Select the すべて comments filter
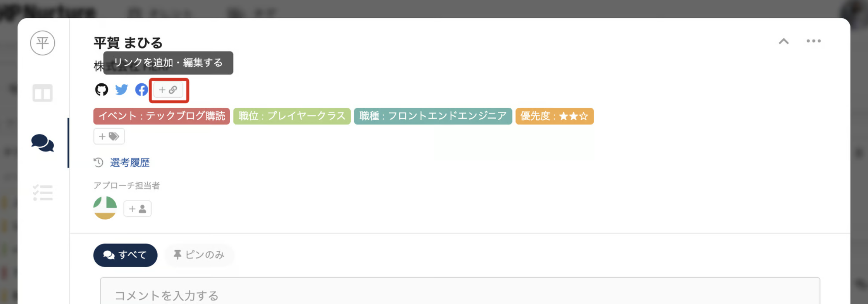Image resolution: width=868 pixels, height=304 pixels. pos(125,255)
